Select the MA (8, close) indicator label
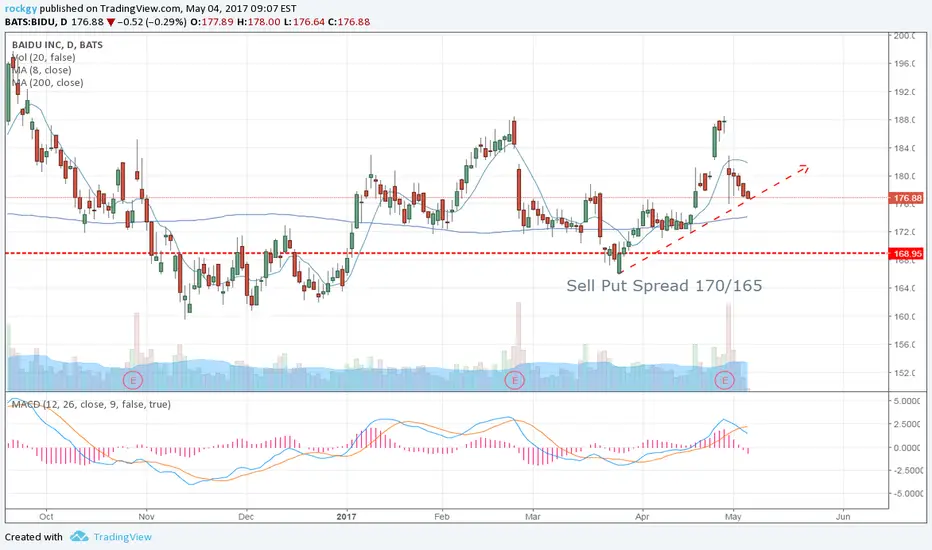The width and height of the screenshot is (932, 550). point(42,70)
